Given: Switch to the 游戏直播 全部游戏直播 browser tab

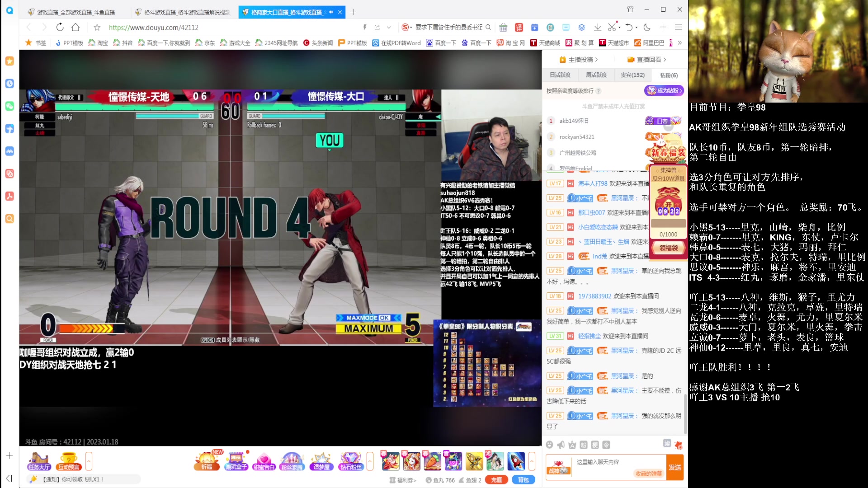Looking at the screenshot, I should click(x=76, y=12).
